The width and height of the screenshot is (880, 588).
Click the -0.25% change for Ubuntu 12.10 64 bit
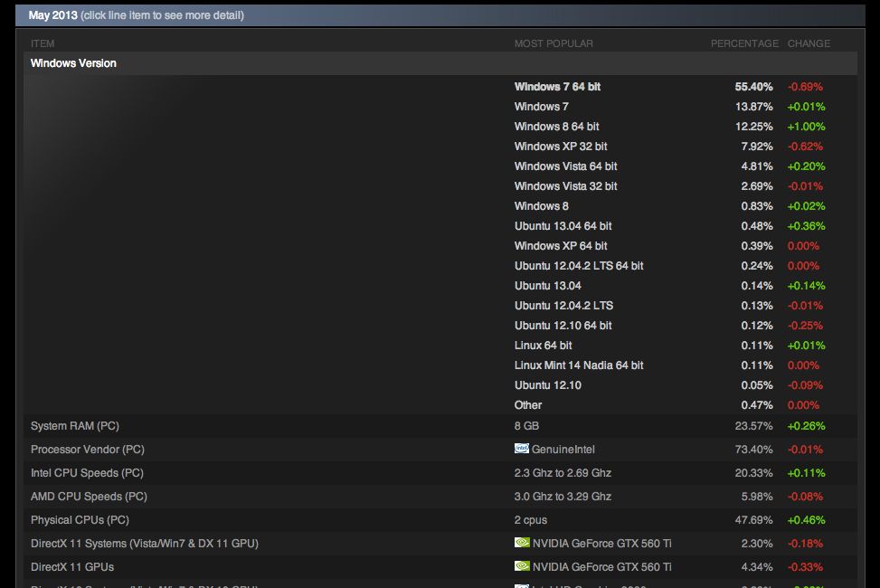[805, 326]
